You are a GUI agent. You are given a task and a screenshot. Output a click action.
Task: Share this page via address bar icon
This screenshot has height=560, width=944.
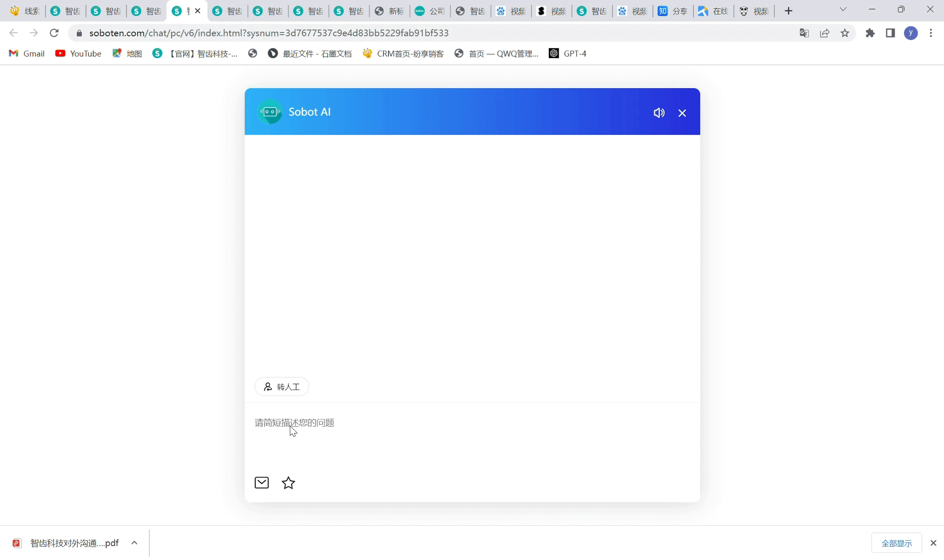pos(825,33)
